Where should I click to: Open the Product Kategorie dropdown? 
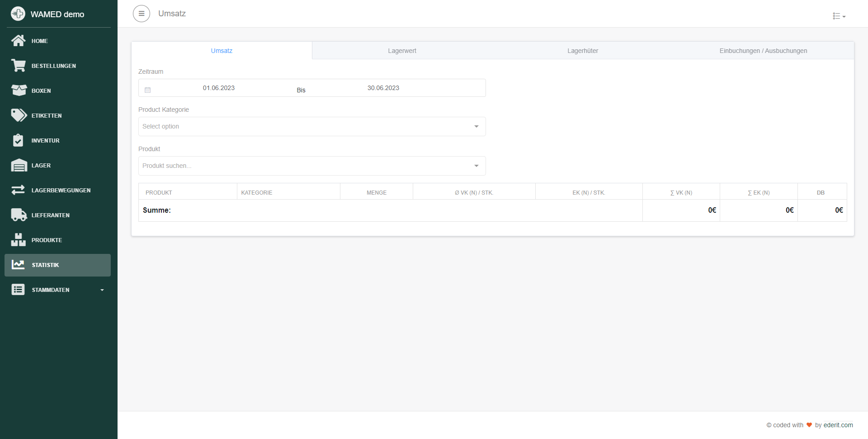[311, 127]
